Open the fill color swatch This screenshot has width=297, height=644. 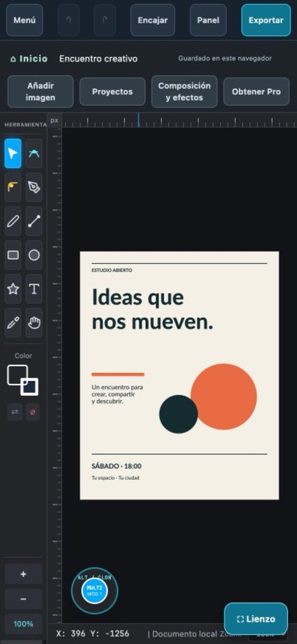pyautogui.click(x=17, y=374)
